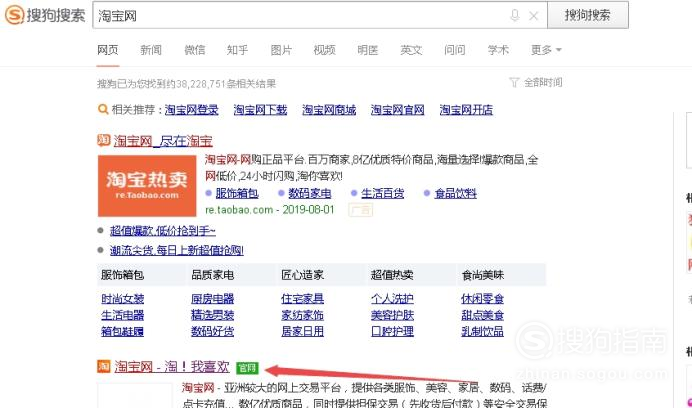
Task: Click the Taobao favicon beside 淘！我喜欢
Action: [x=104, y=366]
